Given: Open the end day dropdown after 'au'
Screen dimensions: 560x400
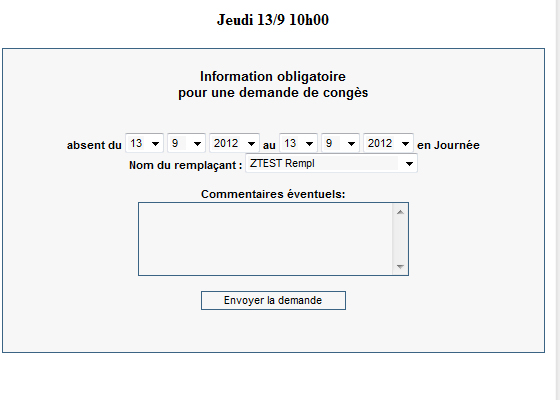Looking at the screenshot, I should (298, 143).
